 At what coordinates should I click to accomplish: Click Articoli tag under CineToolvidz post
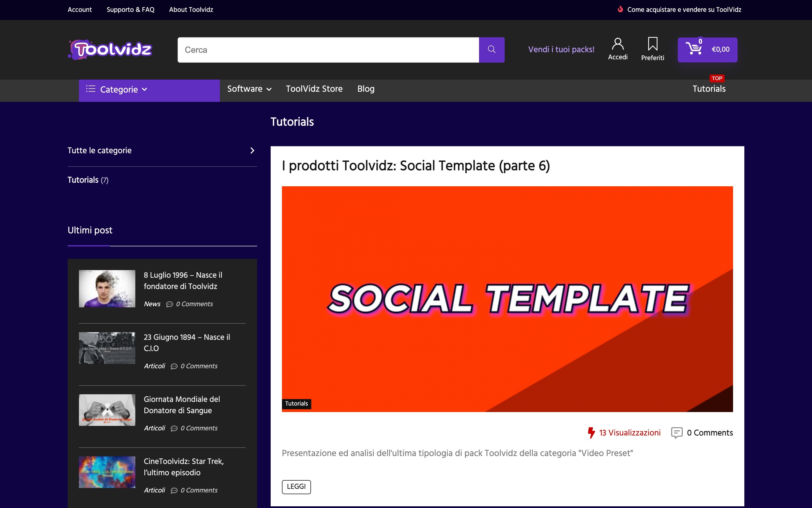point(154,491)
